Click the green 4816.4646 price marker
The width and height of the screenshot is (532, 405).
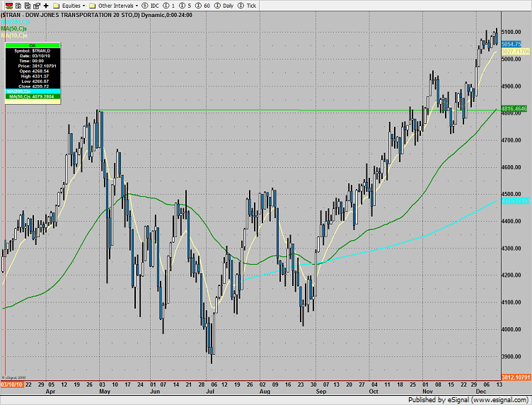tap(514, 108)
